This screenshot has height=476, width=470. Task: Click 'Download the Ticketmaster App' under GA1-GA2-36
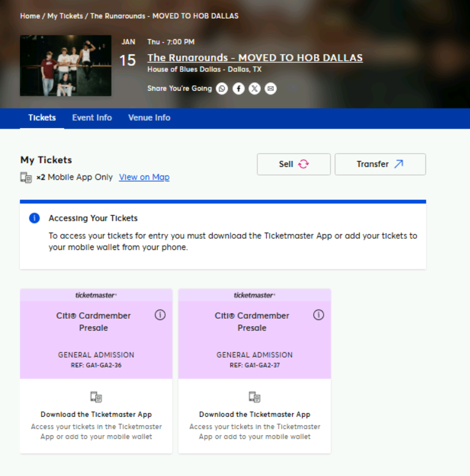tap(96, 414)
